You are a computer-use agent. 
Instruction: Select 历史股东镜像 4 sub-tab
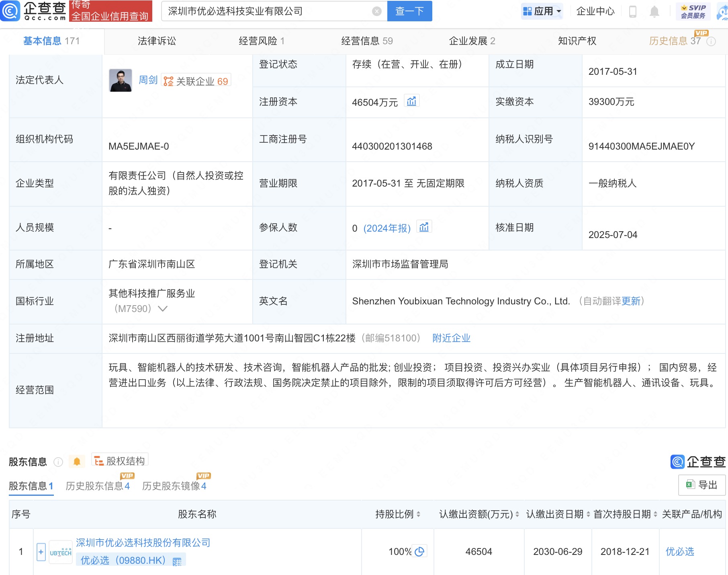click(174, 486)
